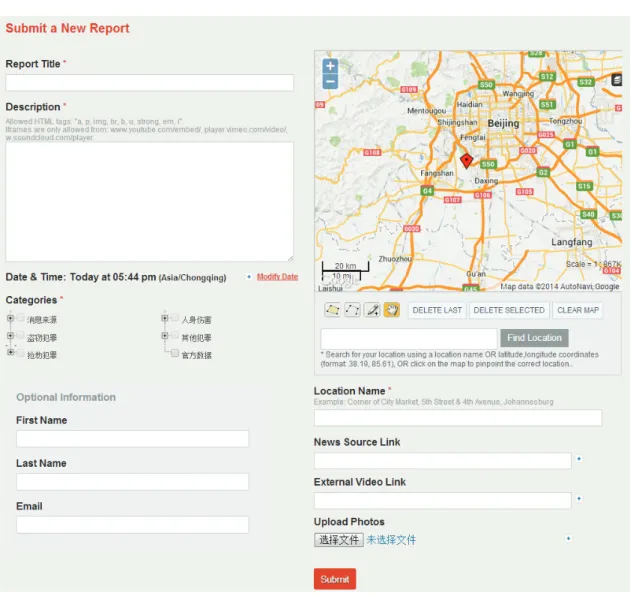Focus the News Source Link input field
Screen dimensions: 630x595
(442, 461)
